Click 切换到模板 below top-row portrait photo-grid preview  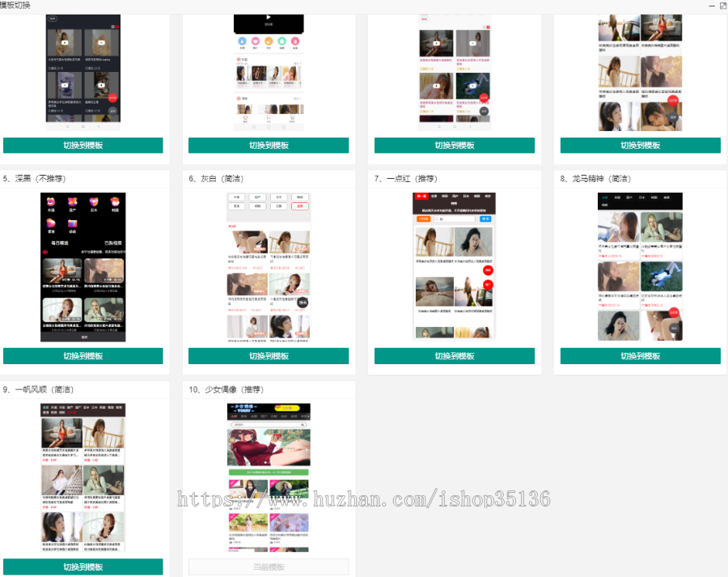point(641,146)
